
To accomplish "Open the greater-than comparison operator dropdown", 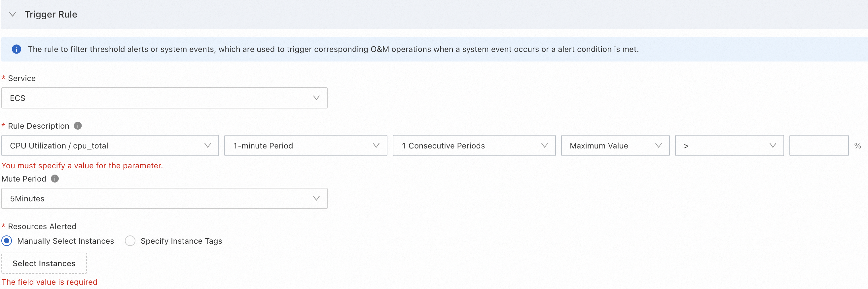I will [729, 146].
